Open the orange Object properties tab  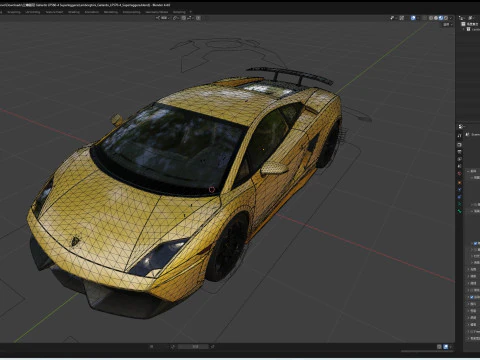coord(459,183)
